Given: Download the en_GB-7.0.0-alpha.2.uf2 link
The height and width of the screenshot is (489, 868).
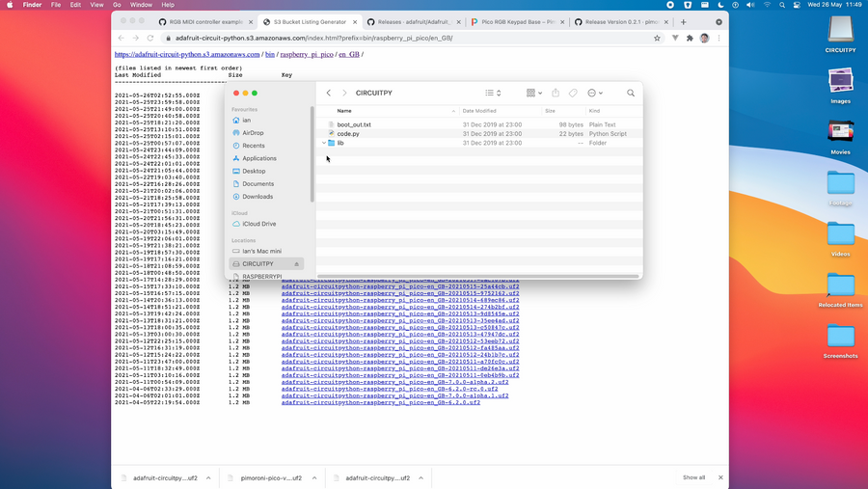Looking at the screenshot, I should 394,382.
